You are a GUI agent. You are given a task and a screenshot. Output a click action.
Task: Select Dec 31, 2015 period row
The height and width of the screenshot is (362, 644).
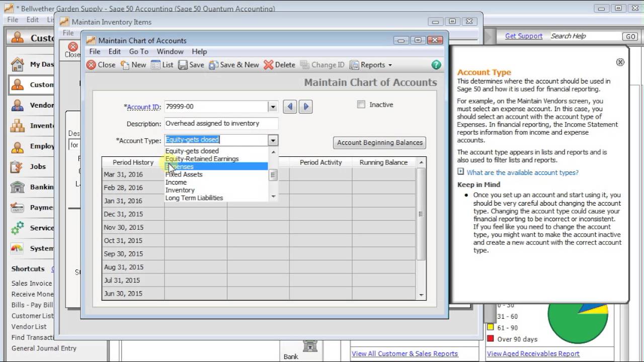[259, 214]
